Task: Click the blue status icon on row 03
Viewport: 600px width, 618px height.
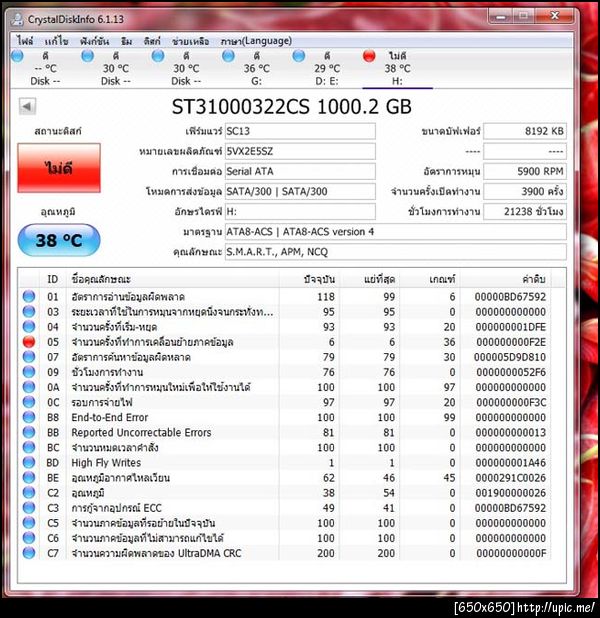Action: pos(29,311)
